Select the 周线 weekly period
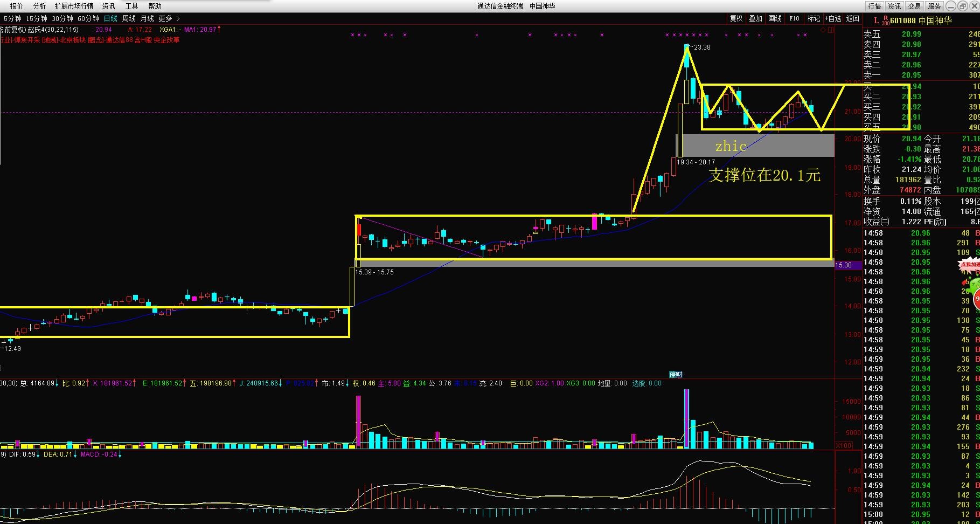980x524 pixels. pos(129,18)
